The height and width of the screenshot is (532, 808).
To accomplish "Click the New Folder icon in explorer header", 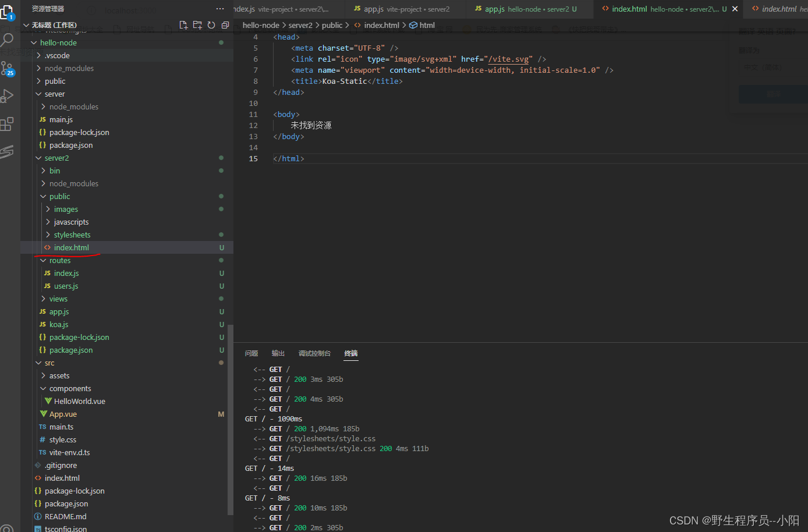I will point(197,25).
